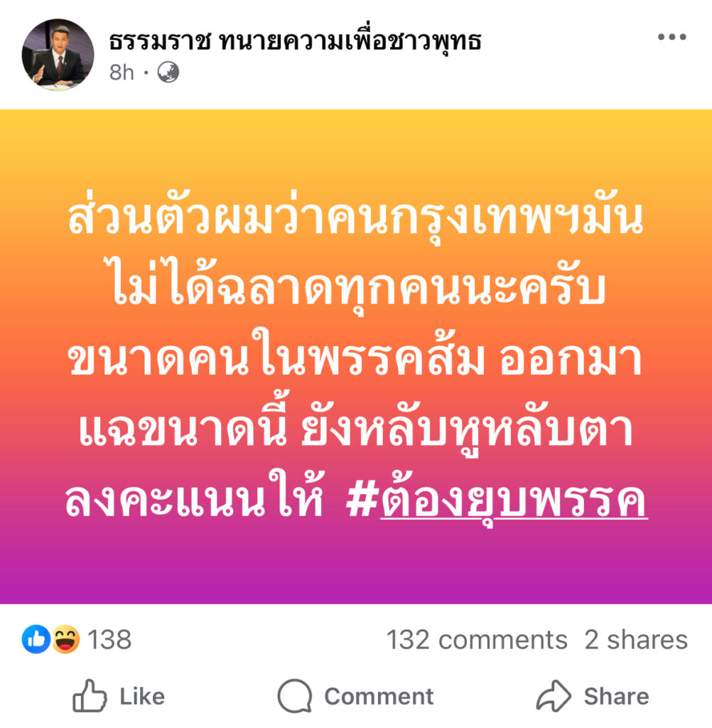
Task: Tap the speech bubble comment icon
Action: (294, 695)
